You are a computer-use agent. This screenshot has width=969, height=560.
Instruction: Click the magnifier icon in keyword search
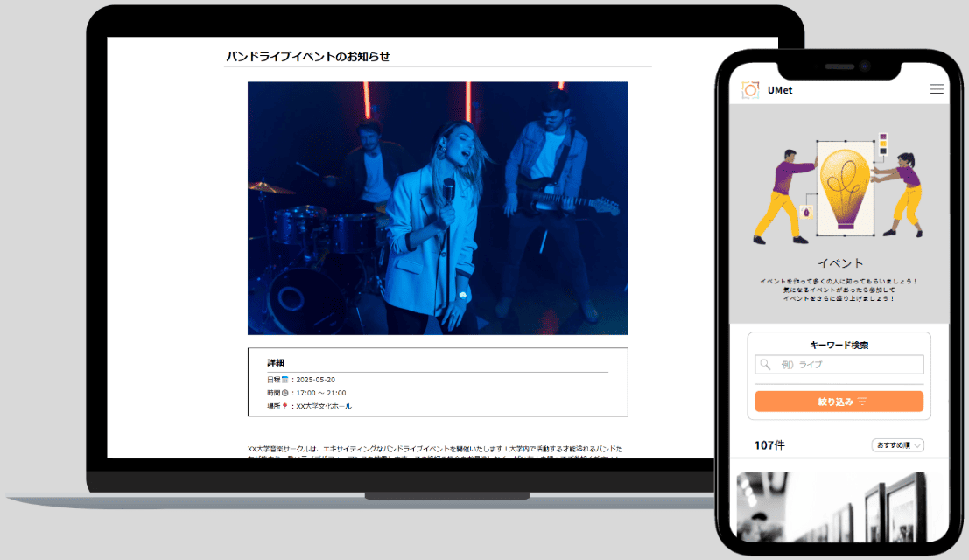point(766,365)
